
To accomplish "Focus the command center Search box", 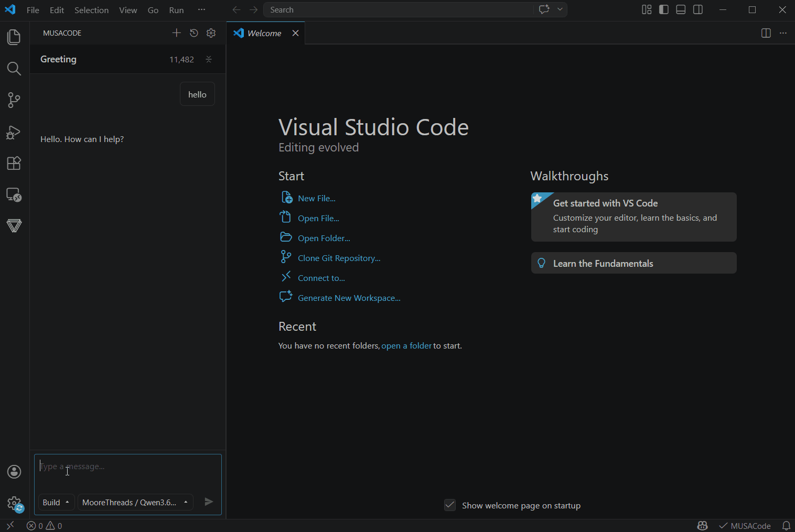I will point(399,10).
